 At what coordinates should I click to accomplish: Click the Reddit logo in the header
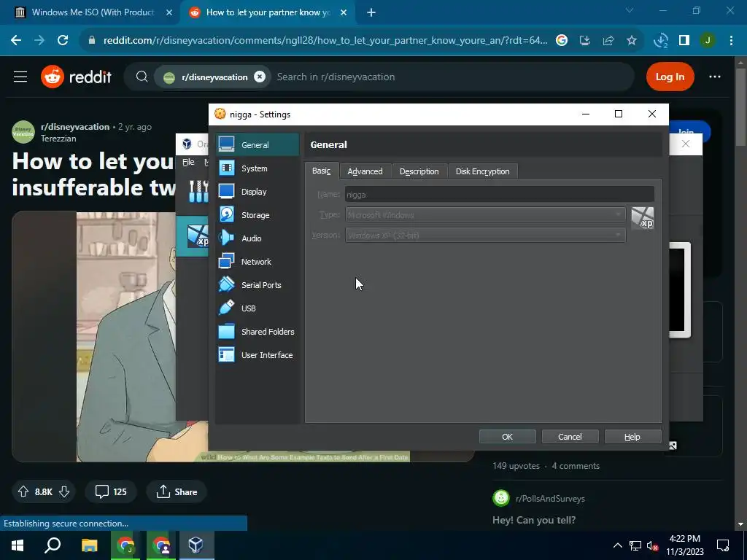(76, 77)
